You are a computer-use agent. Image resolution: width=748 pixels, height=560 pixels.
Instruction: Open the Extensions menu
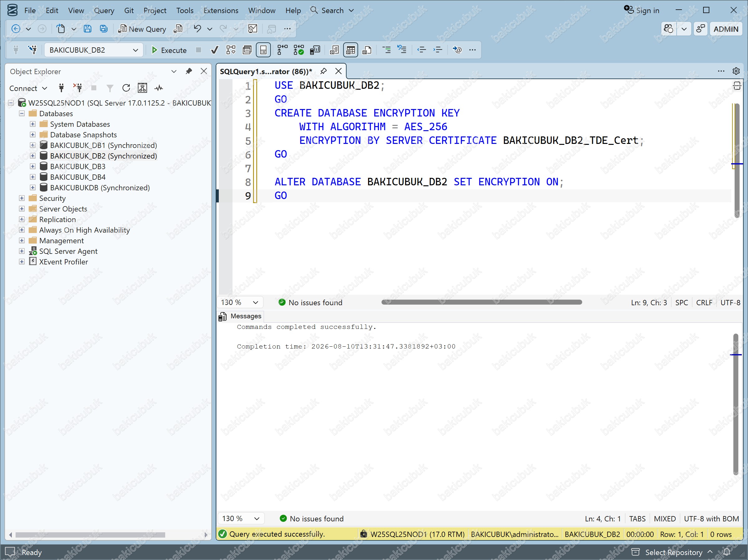pyautogui.click(x=220, y=11)
